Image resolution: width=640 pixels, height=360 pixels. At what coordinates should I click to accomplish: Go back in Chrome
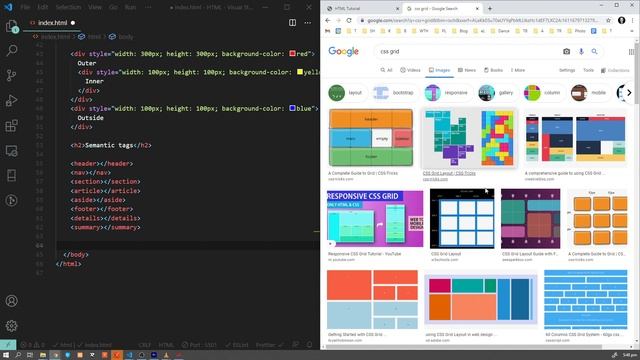pos(328,20)
